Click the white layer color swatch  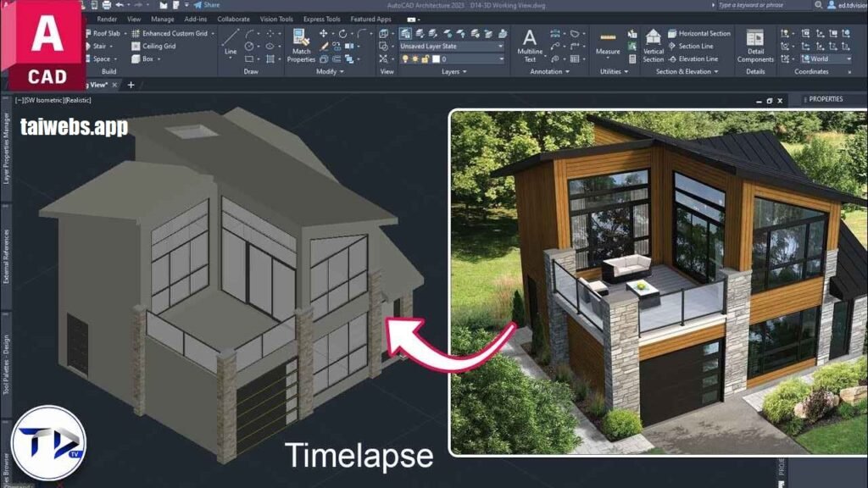[437, 58]
